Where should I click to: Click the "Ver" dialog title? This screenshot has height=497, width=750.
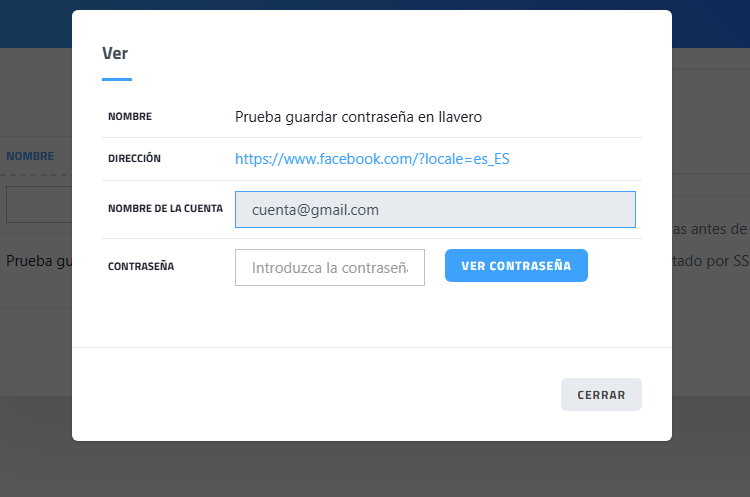point(115,54)
